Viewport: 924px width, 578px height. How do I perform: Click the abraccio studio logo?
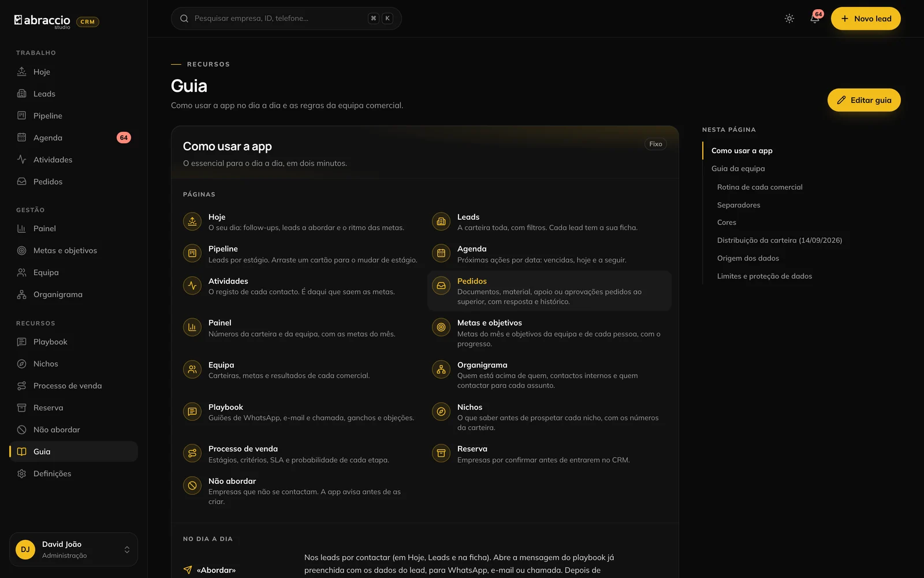42,21
